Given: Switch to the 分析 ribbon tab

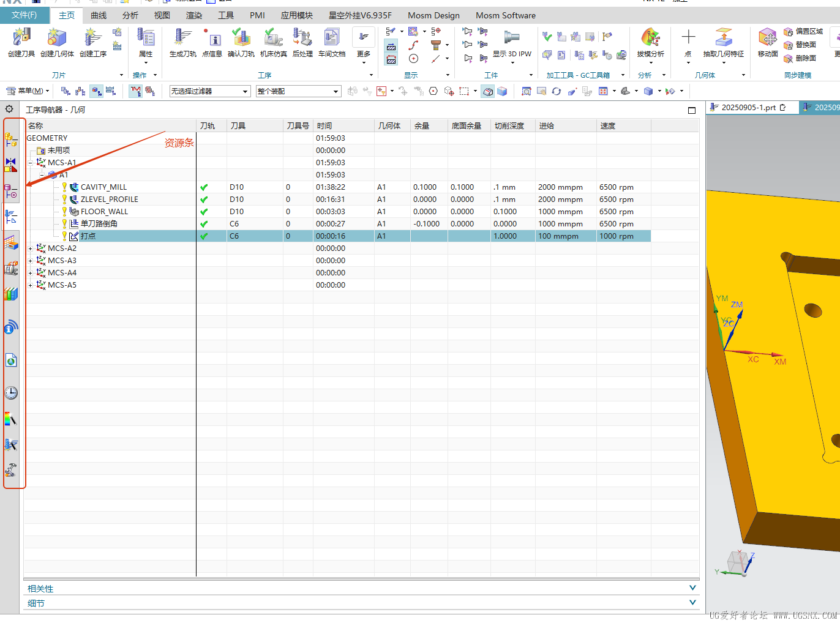Looking at the screenshot, I should [x=130, y=15].
